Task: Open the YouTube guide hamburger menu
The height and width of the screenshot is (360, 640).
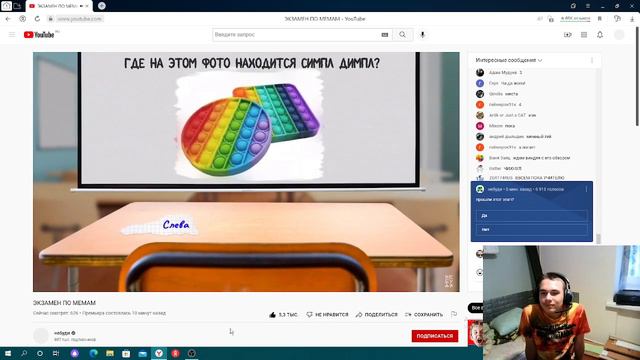Action: click(x=12, y=35)
